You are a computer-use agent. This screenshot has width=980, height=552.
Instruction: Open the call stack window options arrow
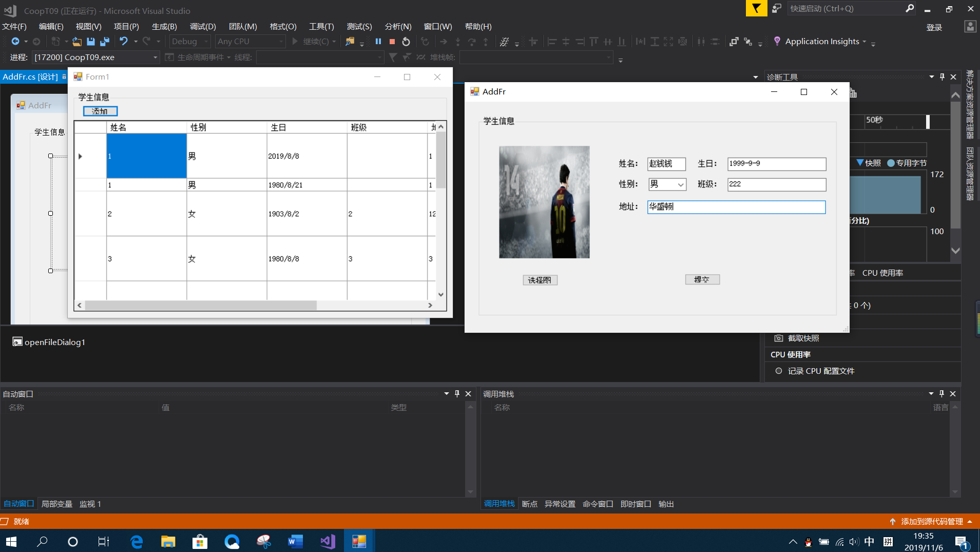(931, 394)
